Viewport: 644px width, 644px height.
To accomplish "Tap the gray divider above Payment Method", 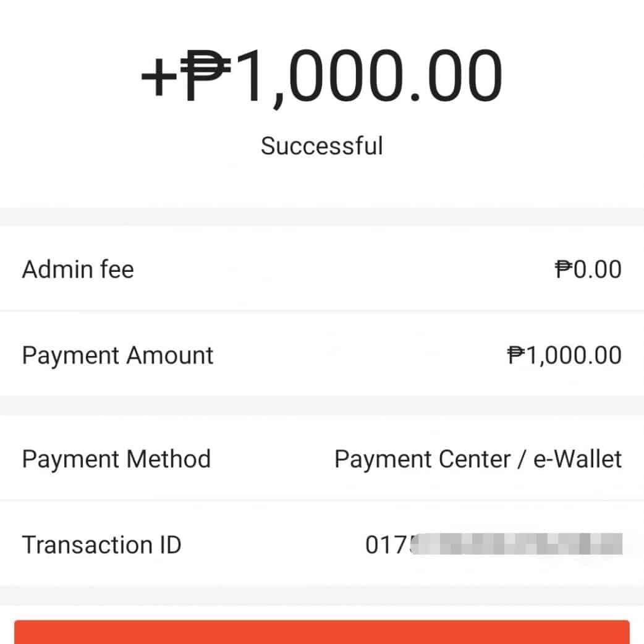I will coord(321,405).
